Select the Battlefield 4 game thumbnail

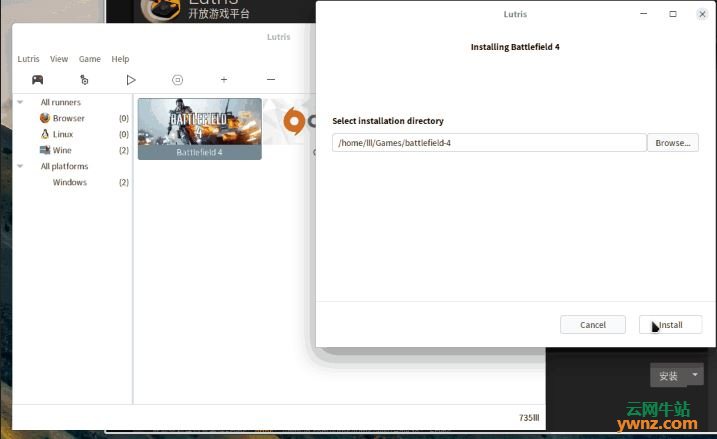pyautogui.click(x=200, y=128)
